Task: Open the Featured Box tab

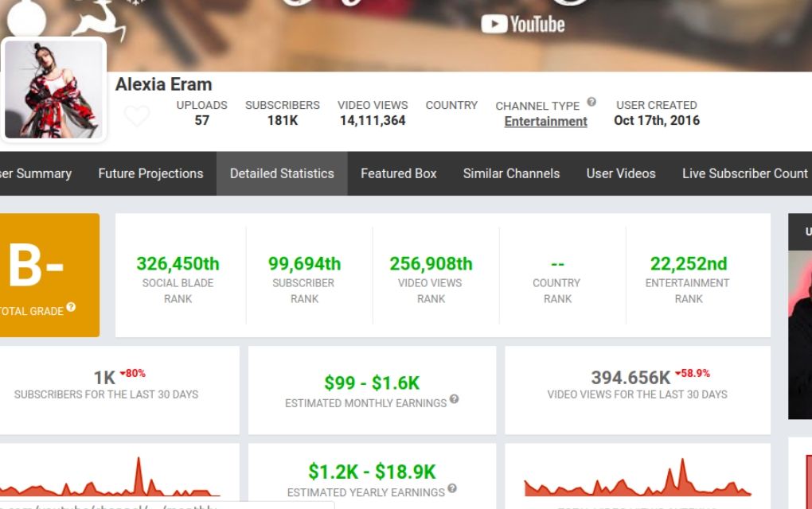Action: 398,173
